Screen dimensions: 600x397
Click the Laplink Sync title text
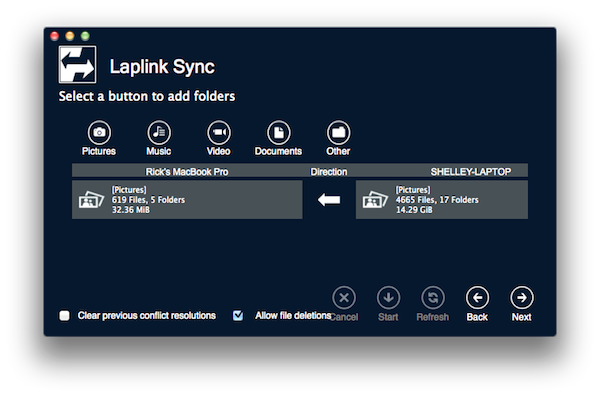point(162,67)
